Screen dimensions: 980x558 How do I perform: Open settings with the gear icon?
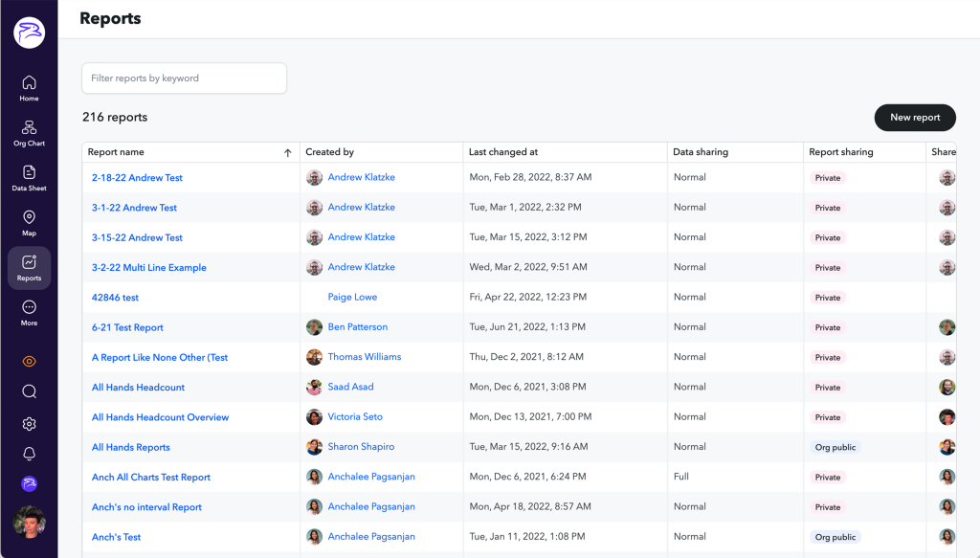(x=29, y=423)
